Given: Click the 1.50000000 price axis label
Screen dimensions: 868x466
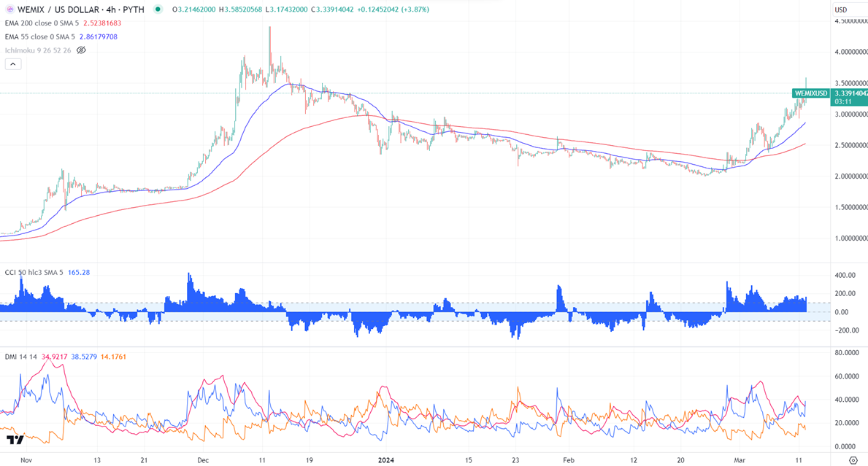Looking at the screenshot, I should 850,207.
